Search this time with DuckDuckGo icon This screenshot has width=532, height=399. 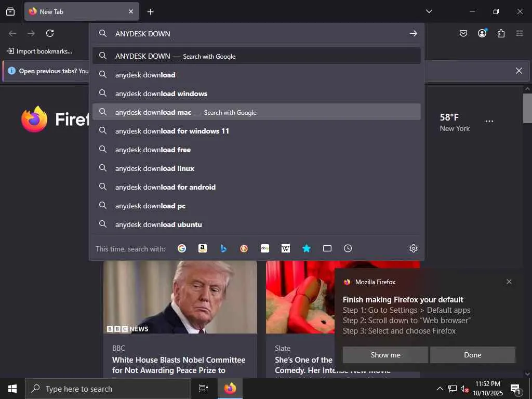244,248
